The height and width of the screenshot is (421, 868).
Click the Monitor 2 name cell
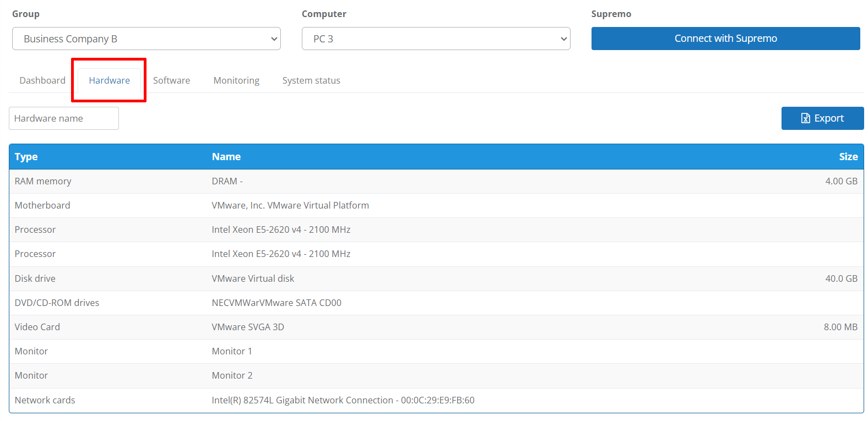pyautogui.click(x=232, y=375)
